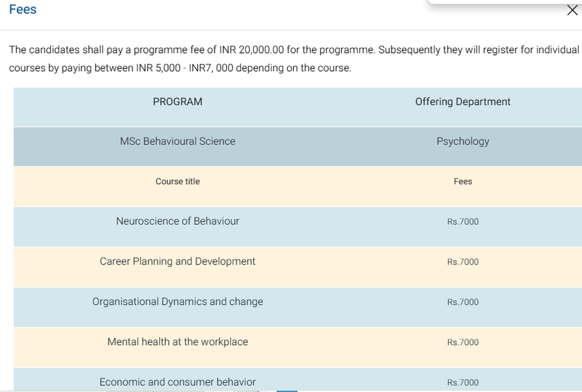
Task: Select Mental health at the workplace course
Action: tap(177, 342)
